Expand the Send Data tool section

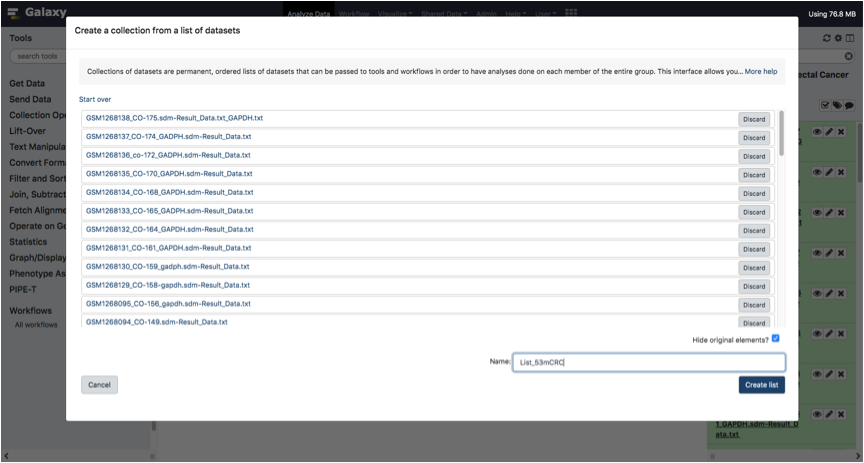coord(30,99)
